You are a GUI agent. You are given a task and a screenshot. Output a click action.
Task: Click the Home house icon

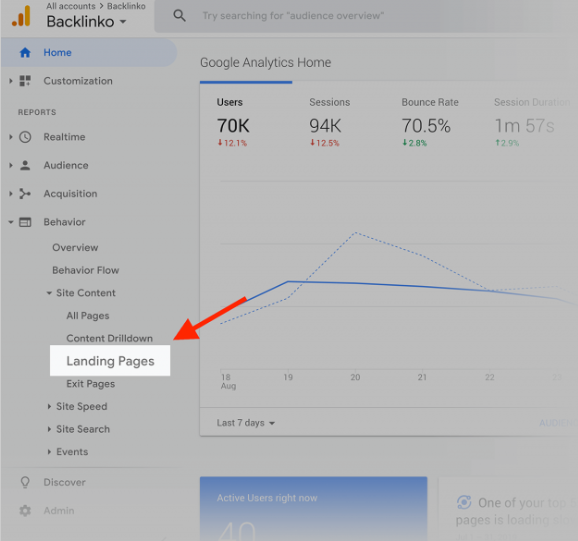click(x=25, y=53)
